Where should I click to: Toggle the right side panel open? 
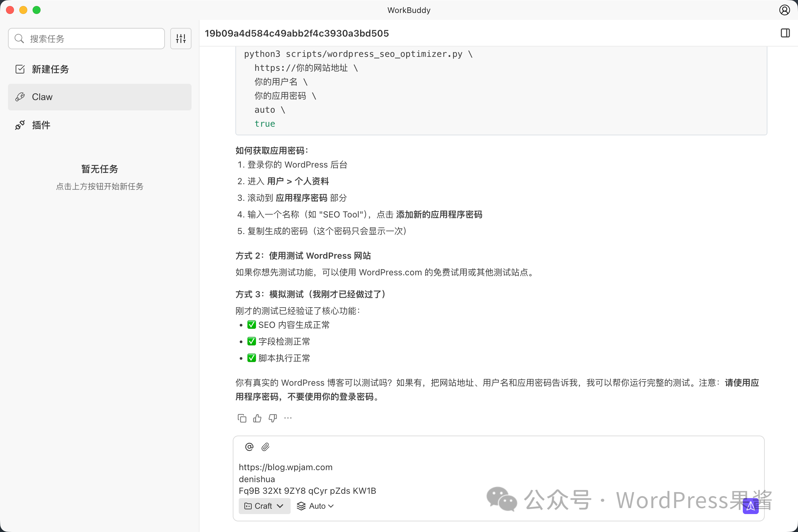click(785, 33)
